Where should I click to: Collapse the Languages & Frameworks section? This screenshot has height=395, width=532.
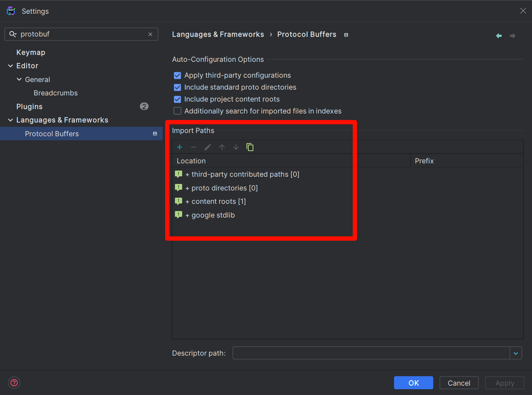pos(10,120)
